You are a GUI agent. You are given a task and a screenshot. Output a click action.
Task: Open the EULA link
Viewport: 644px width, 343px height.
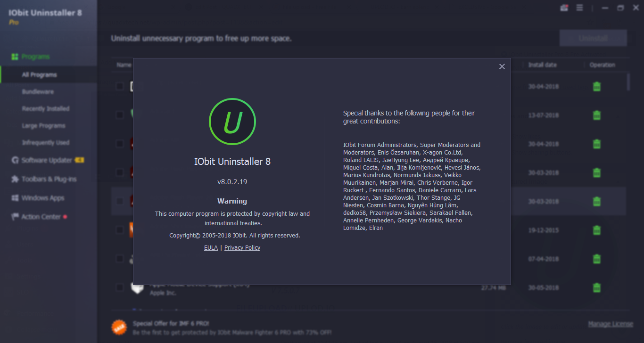click(x=211, y=248)
